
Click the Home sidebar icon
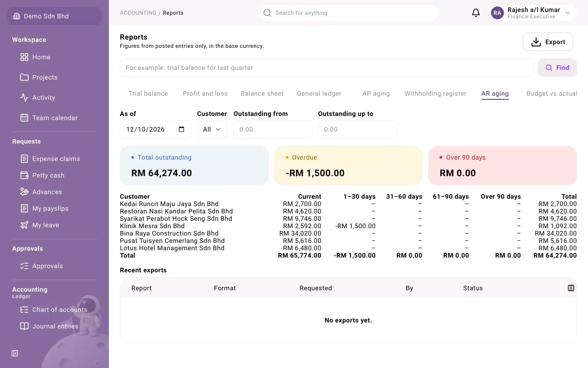24,57
